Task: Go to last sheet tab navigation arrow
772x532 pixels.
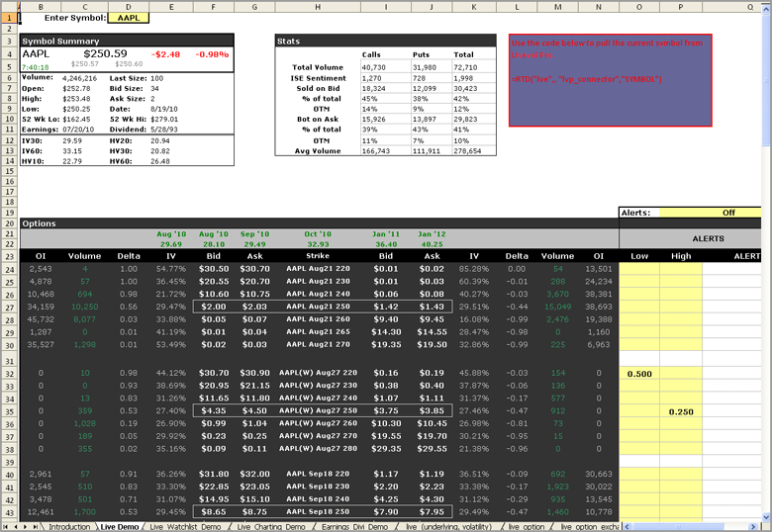Action: coord(35,527)
